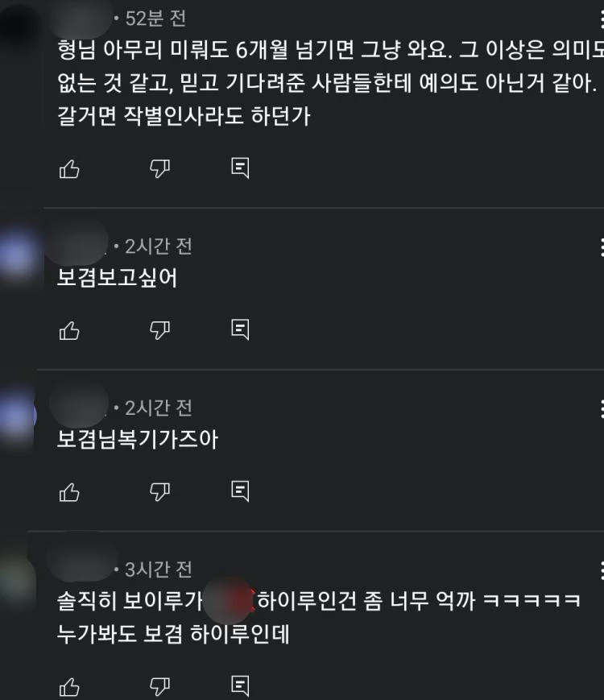Open the 52분 전 timestamp link
This screenshot has width=604, height=700.
pyautogui.click(x=155, y=19)
